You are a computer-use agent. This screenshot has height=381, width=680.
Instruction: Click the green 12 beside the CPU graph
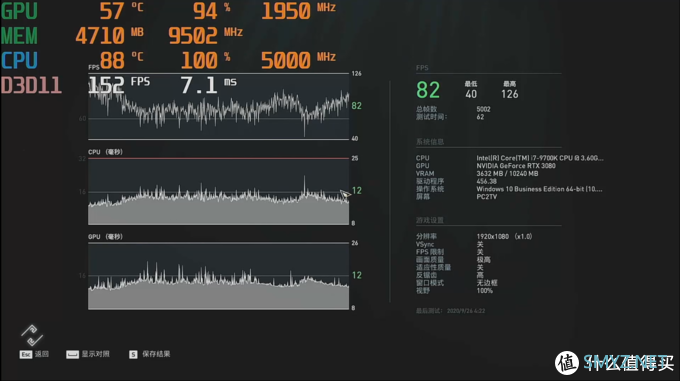pos(356,191)
